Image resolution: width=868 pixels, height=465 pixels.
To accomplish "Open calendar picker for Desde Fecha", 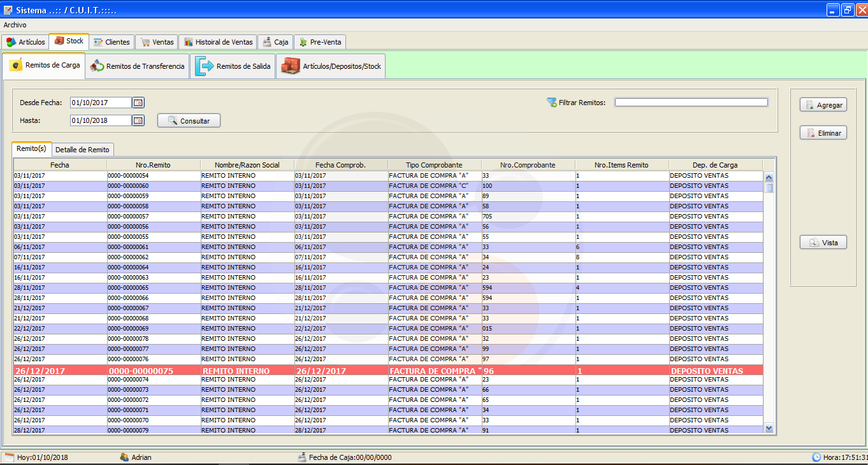I will [x=138, y=103].
